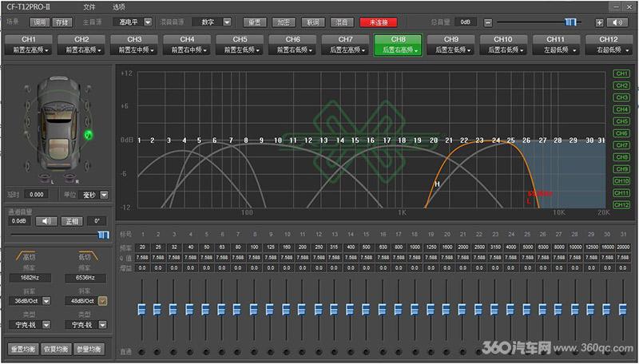
Task: Click the 低切 low-pass filter shape icon
Action: tap(88, 256)
